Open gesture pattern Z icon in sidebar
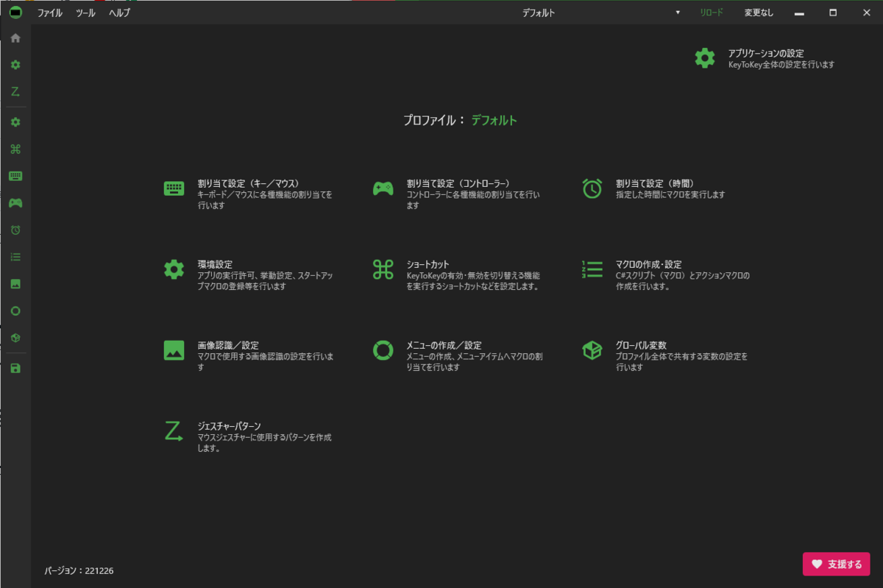 point(15,92)
